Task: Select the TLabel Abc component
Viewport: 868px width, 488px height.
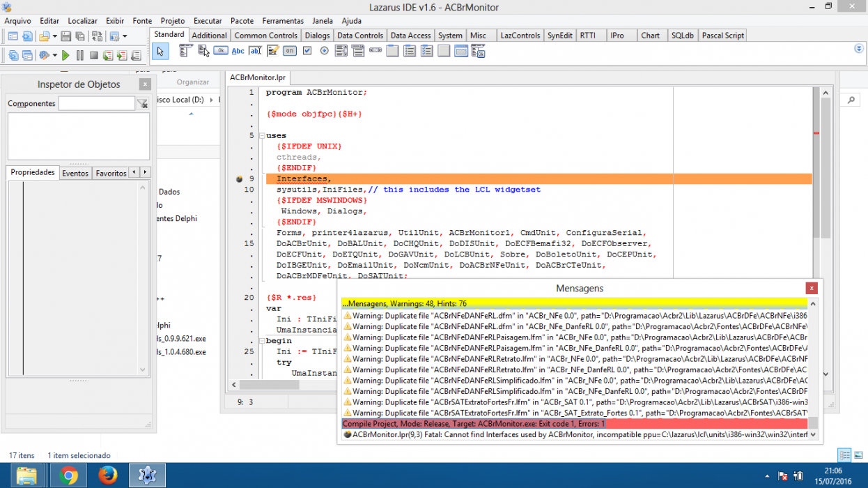Action: 238,51
